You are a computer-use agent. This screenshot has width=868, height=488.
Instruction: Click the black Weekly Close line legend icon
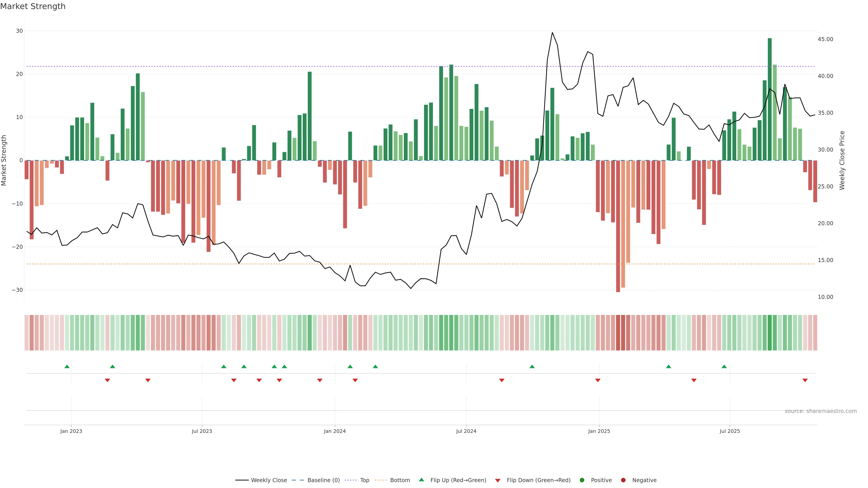point(242,480)
